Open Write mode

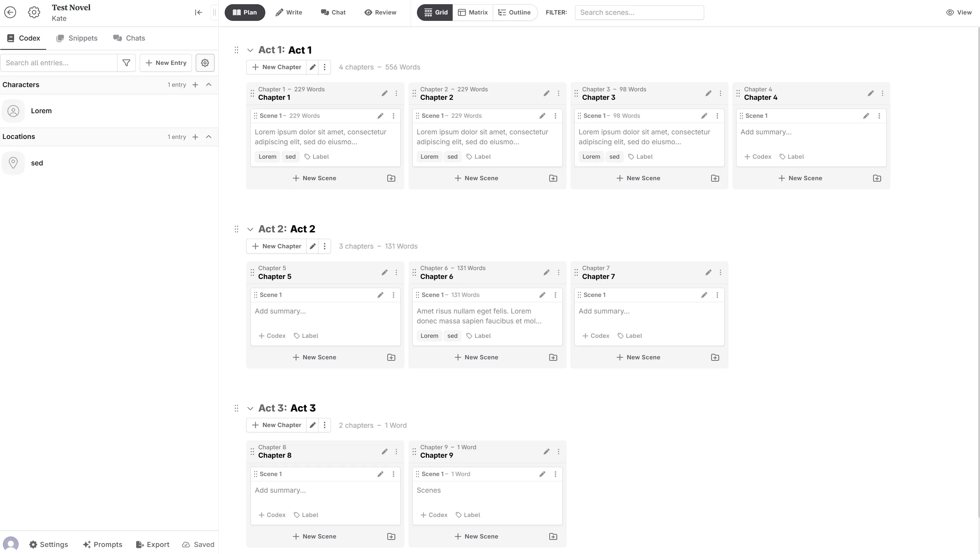[289, 12]
